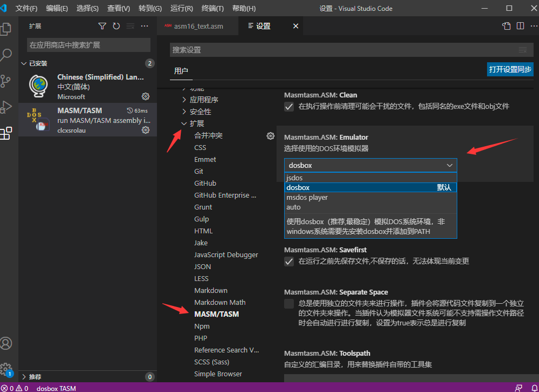Open the 文件(F) menu
The image size is (539, 392).
(x=27, y=8)
